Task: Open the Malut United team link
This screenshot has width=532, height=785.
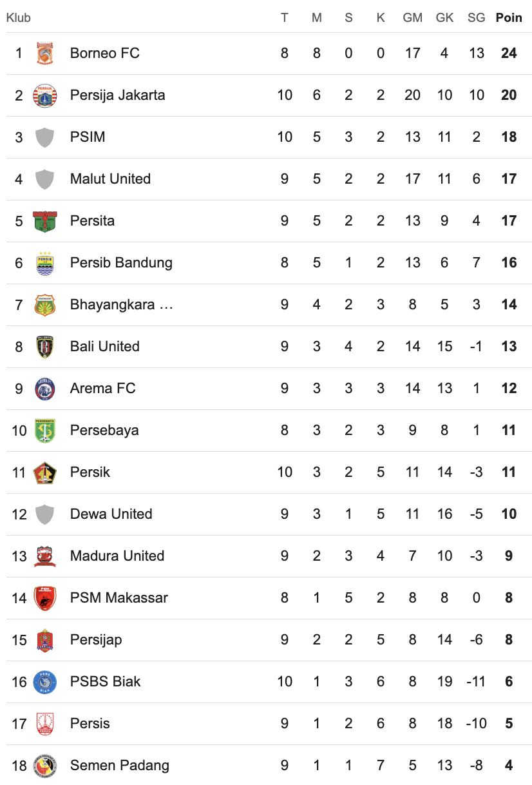Action: coord(110,179)
